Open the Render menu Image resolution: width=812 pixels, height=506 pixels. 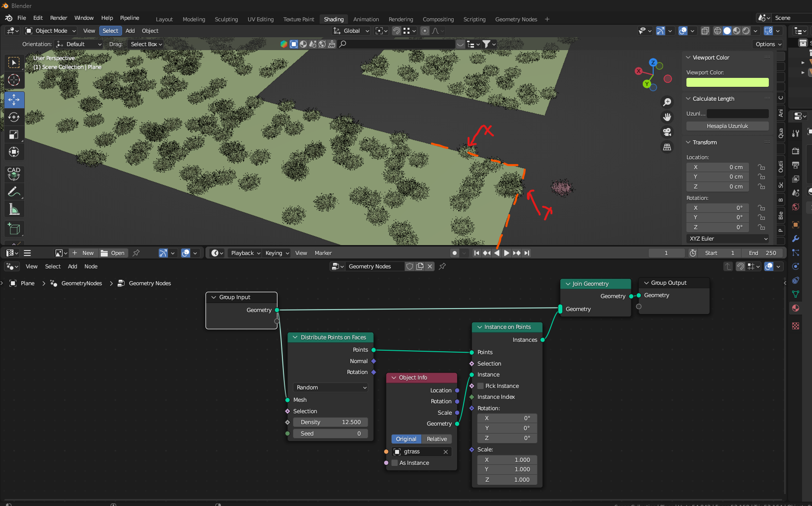(59, 18)
